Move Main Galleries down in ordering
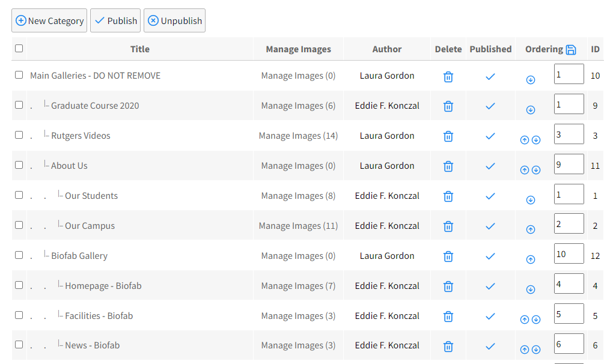The width and height of the screenshot is (616, 364). (530, 80)
